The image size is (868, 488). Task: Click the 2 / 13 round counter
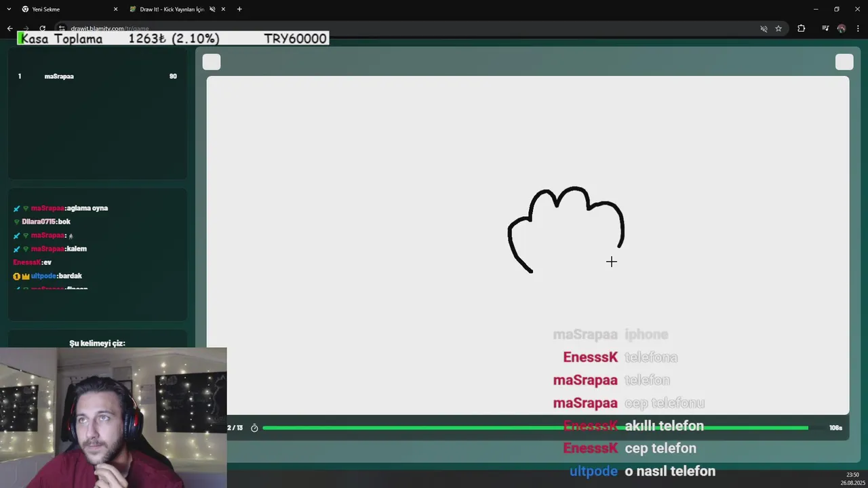[x=235, y=428]
